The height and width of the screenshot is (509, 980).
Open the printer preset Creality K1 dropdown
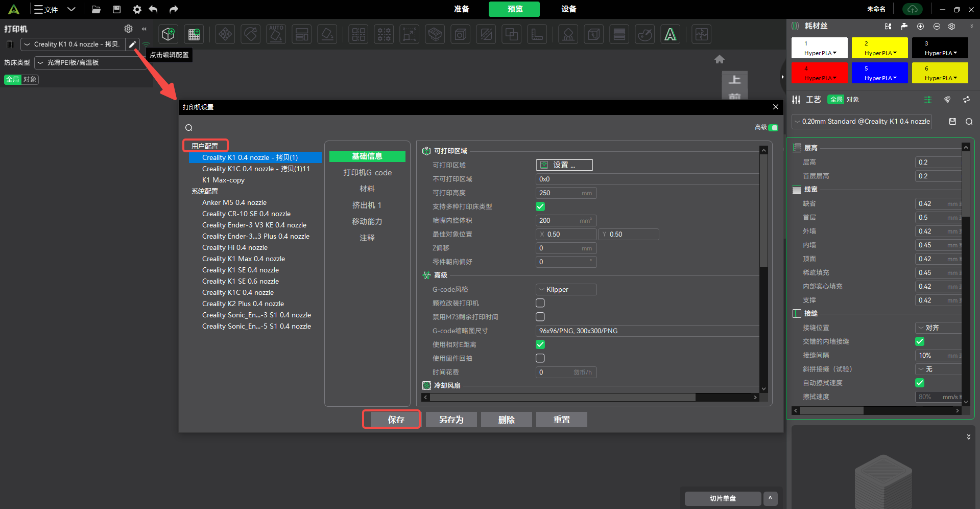(73, 44)
